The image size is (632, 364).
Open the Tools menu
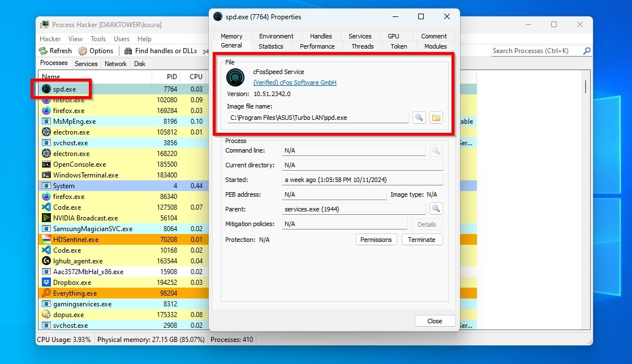click(98, 39)
